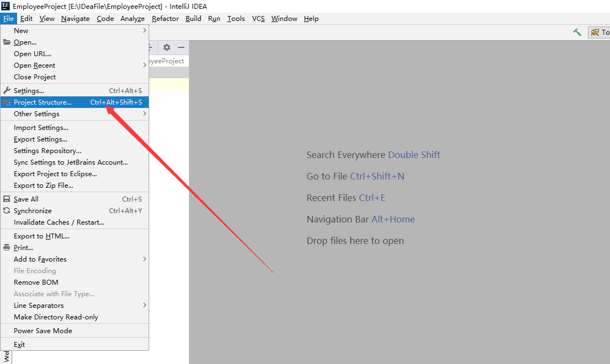The width and height of the screenshot is (610, 364).
Task: Open the File menu
Action: tap(8, 18)
